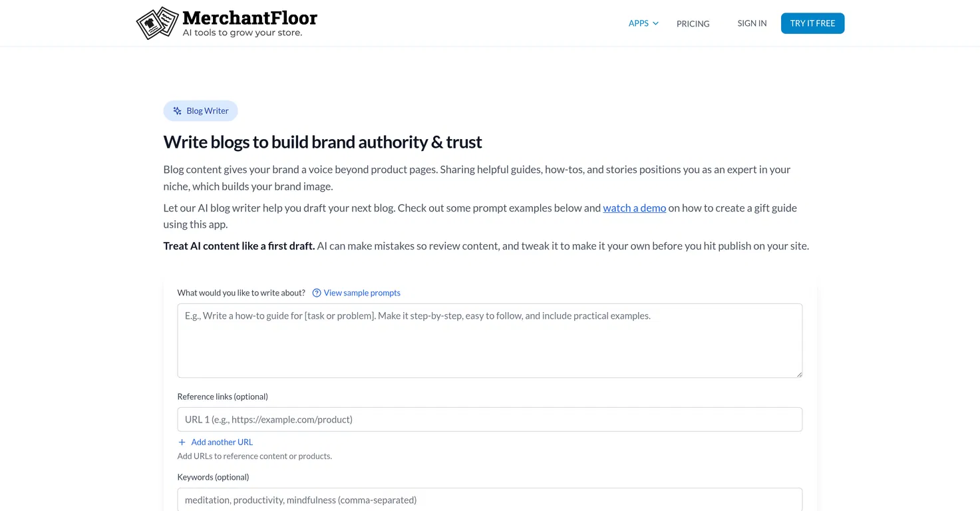Viewport: 980px width, 511px height.
Task: View sample prompts link
Action: (x=362, y=293)
